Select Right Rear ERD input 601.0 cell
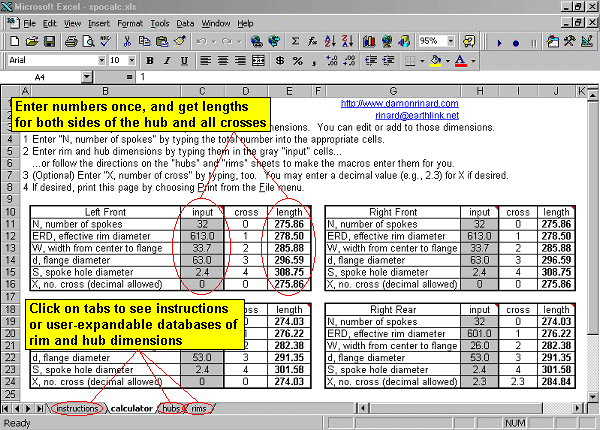This screenshot has width=600, height=430. click(479, 333)
